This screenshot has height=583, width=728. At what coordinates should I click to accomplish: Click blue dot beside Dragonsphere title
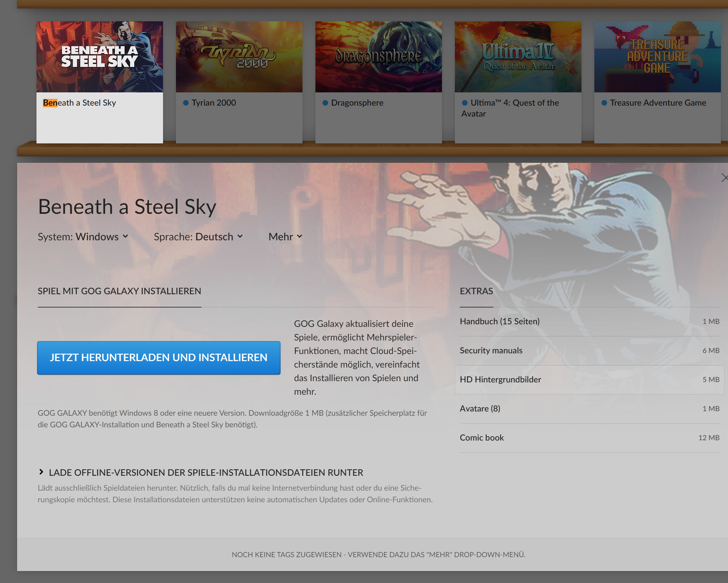tap(325, 103)
